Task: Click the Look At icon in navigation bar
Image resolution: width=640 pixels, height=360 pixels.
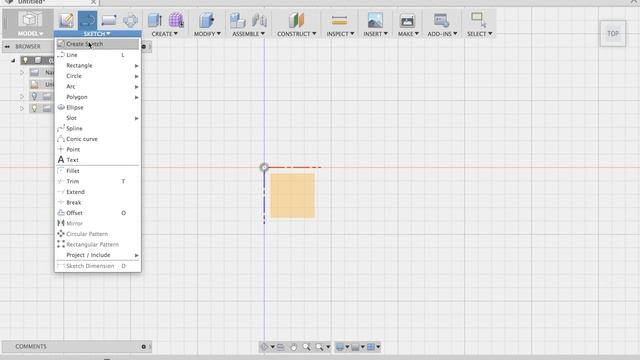Action: click(x=280, y=347)
